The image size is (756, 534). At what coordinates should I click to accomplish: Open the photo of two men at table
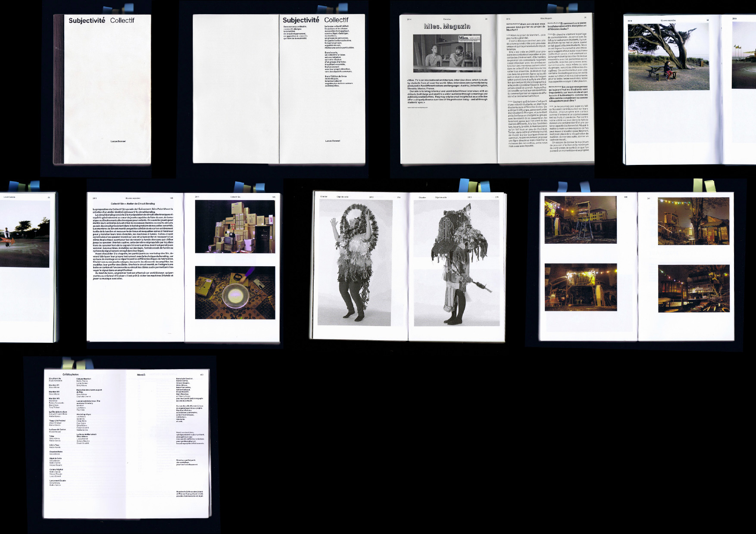coord(447,53)
